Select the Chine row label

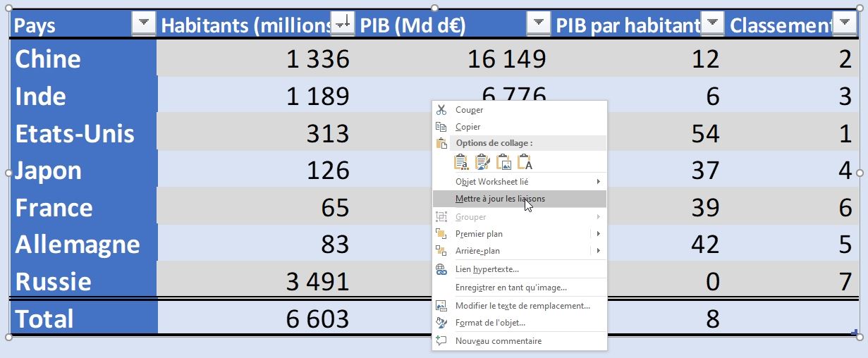[48, 58]
